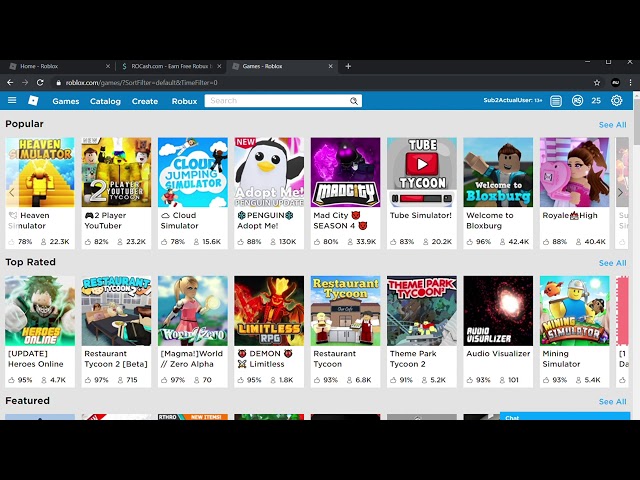Screen dimensions: 640x480
Task: Click See All for Top Rated
Action: [612, 263]
